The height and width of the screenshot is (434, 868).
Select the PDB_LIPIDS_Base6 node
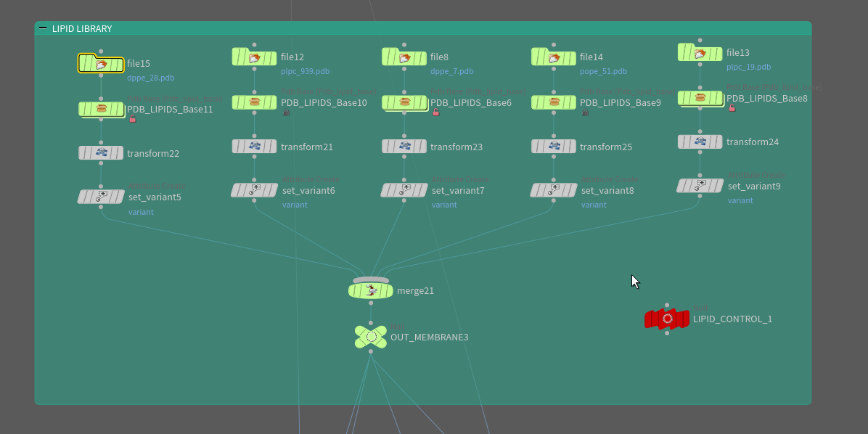tap(404, 102)
